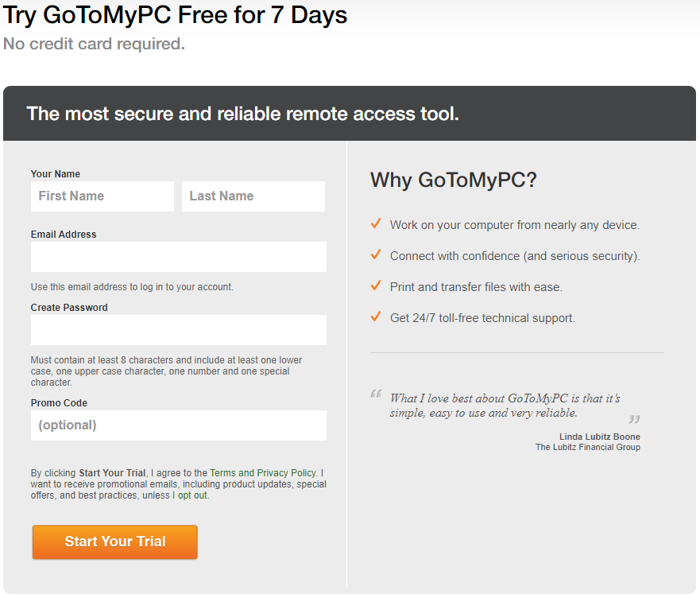Click the Linda Lubitz Boone testimonial name

click(x=600, y=437)
